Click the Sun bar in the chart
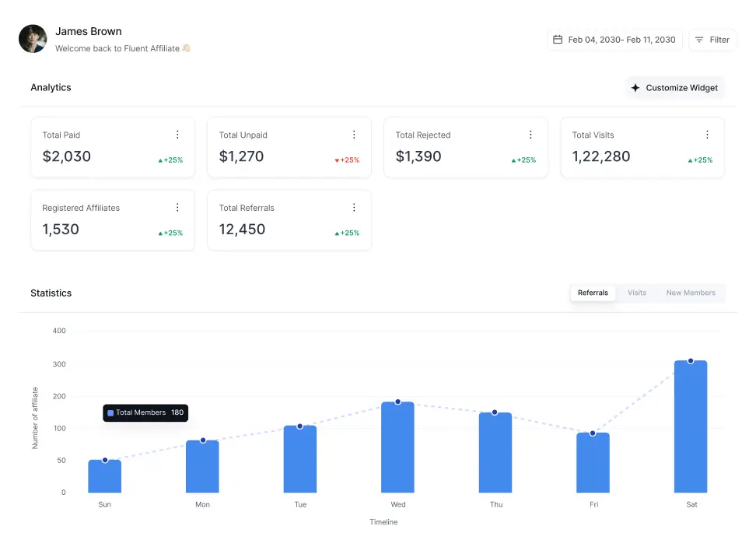Viewport: 756px width, 551px height. click(105, 476)
